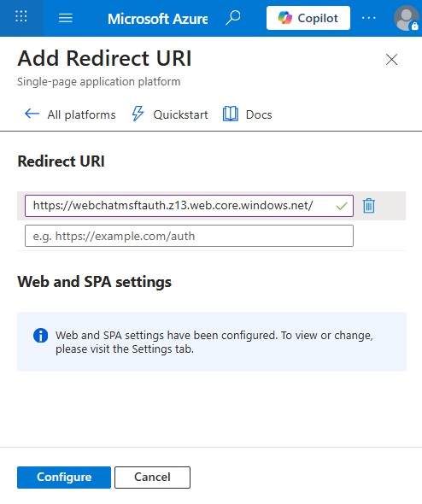Click the info icon in settings notice
This screenshot has width=422, height=504.
40,336
